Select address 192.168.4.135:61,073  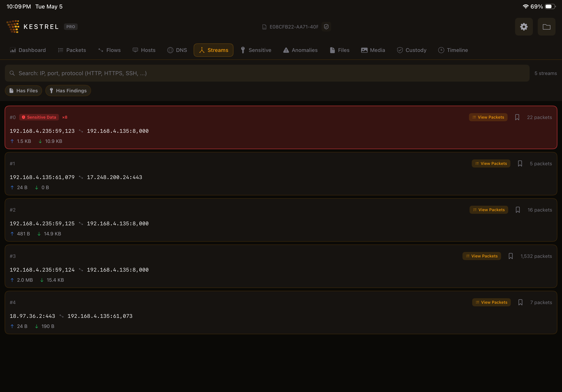pos(100,316)
